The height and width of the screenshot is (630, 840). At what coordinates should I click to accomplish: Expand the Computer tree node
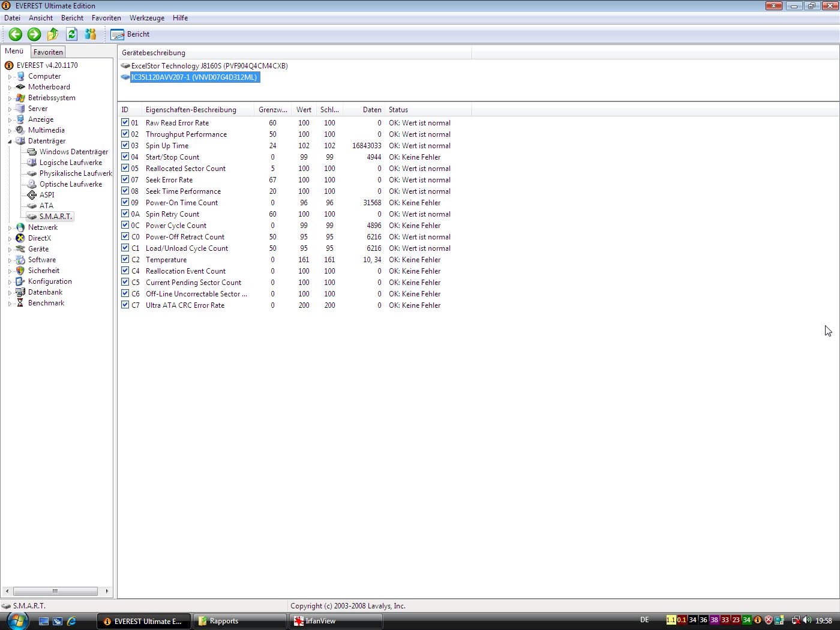[10, 77]
